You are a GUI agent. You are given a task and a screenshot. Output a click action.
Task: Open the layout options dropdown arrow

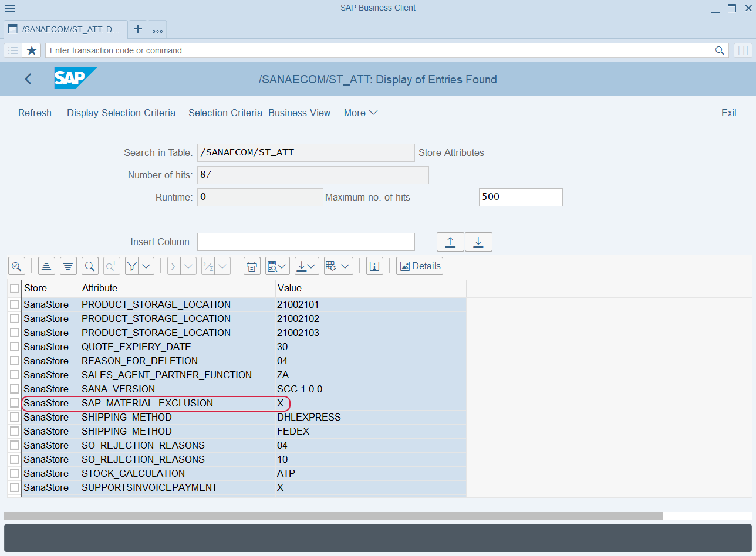click(346, 266)
